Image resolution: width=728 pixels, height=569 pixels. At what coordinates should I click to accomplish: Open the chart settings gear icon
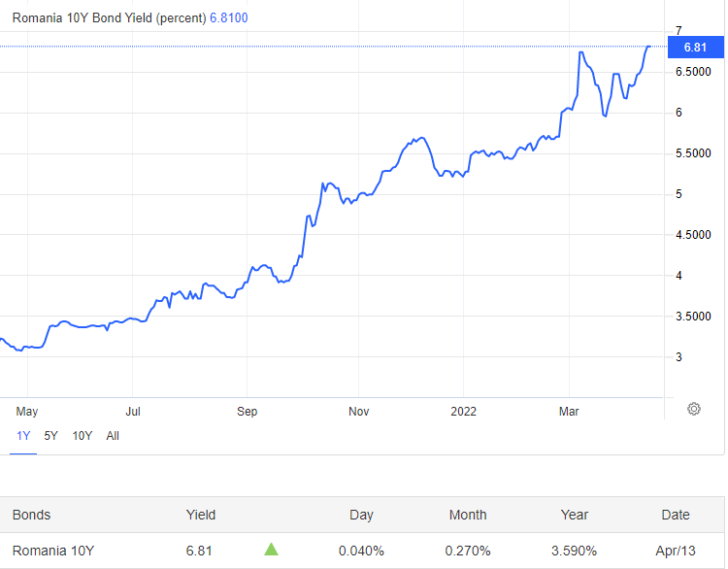[694, 409]
